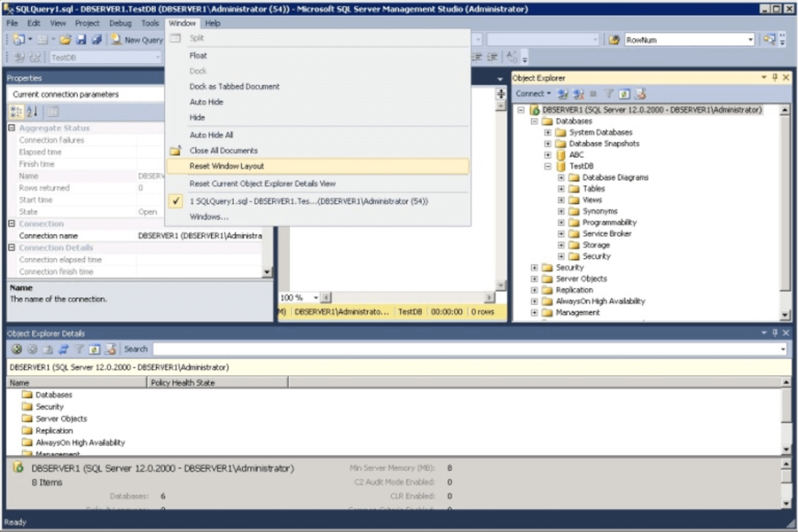Image resolution: width=798 pixels, height=532 pixels.
Task: Click the Synchronize arrows icon in Object Explorer Details
Action: (64, 349)
